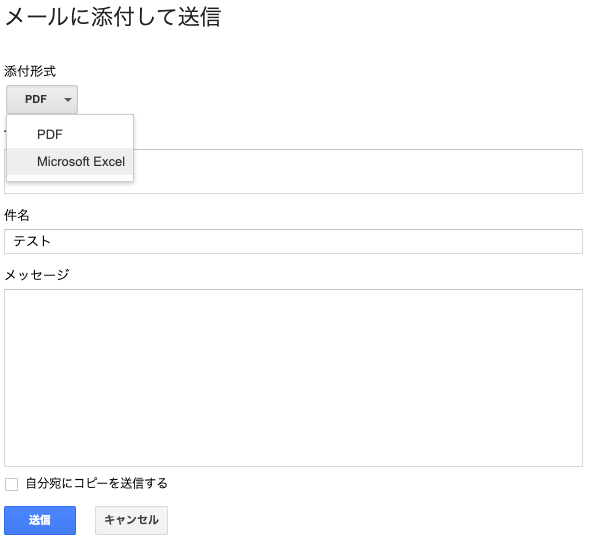Image resolution: width=591 pixels, height=543 pixels.
Task: Open the PDF attachment format dropdown
Action: point(42,99)
